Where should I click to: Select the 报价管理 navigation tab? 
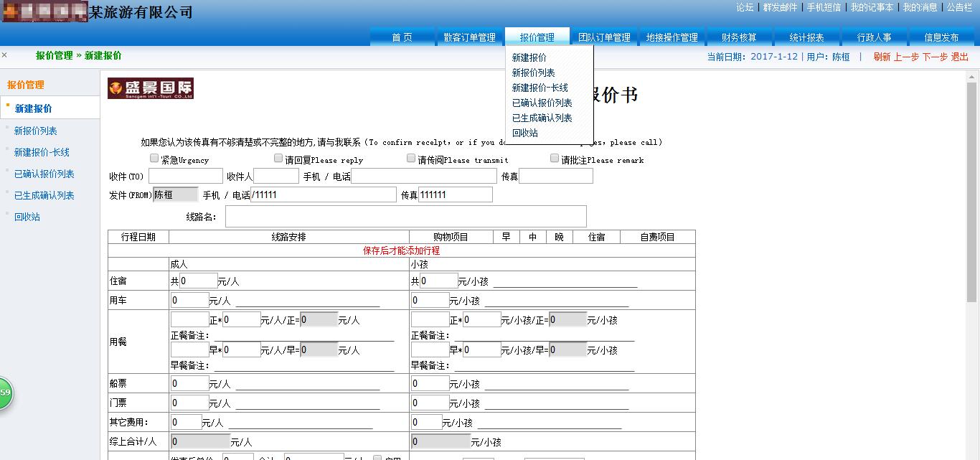pos(537,37)
